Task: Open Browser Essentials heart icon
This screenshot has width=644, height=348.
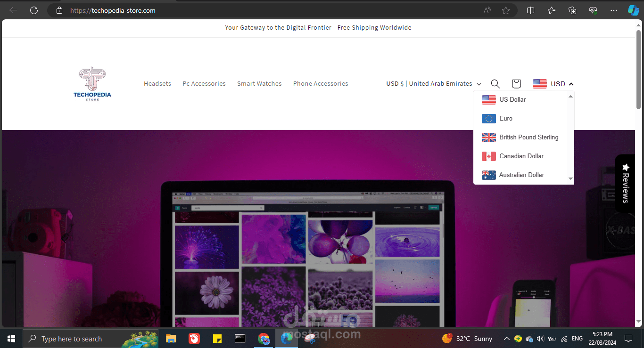Action: [x=593, y=10]
